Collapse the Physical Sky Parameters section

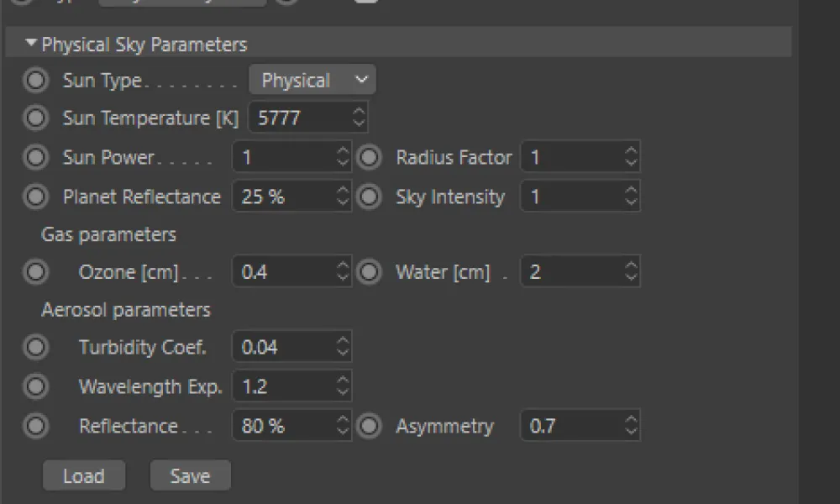click(31, 44)
